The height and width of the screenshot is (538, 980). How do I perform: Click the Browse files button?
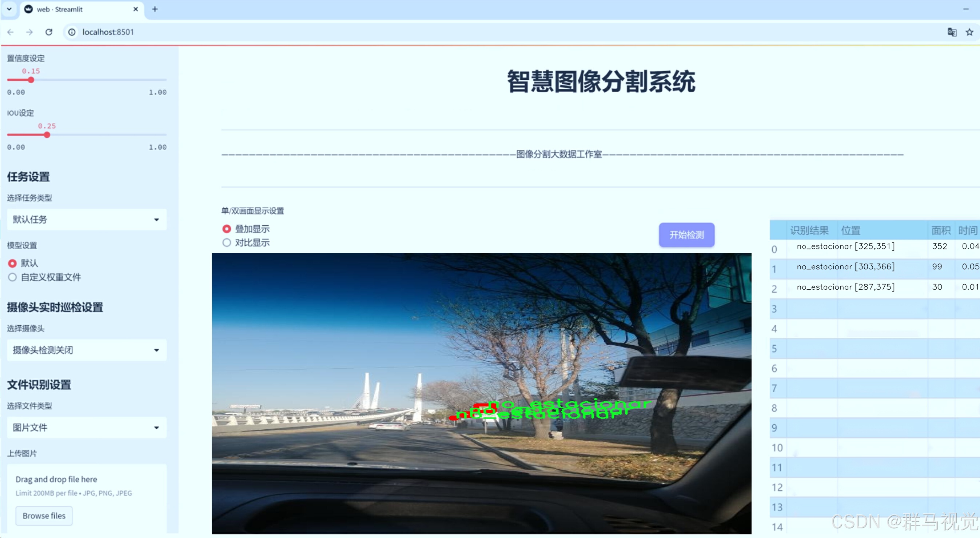44,515
